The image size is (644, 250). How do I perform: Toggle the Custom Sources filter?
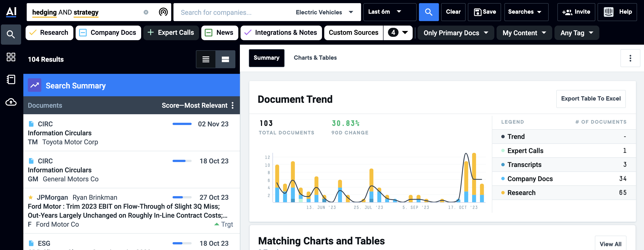coord(353,33)
